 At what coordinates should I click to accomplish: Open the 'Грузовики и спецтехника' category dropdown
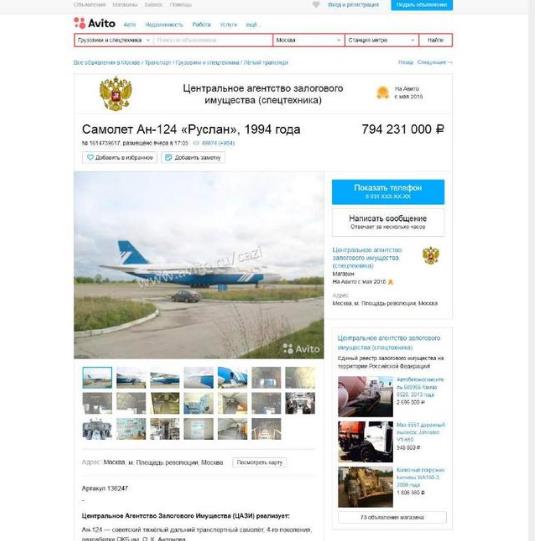pyautogui.click(x=114, y=40)
